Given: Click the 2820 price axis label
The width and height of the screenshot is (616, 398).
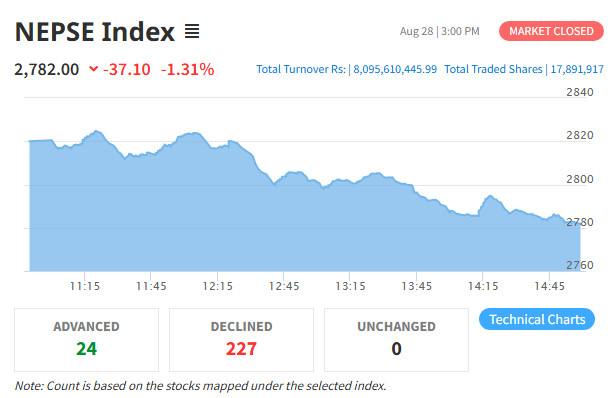Looking at the screenshot, I should click(x=579, y=135).
